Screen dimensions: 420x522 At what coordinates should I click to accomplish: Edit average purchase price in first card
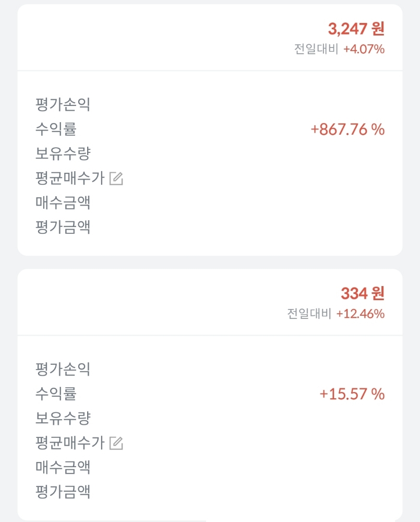[116, 179]
